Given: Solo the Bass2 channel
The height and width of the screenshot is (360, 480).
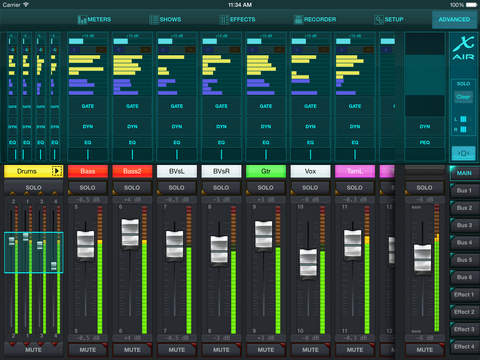Looking at the screenshot, I should (132, 188).
